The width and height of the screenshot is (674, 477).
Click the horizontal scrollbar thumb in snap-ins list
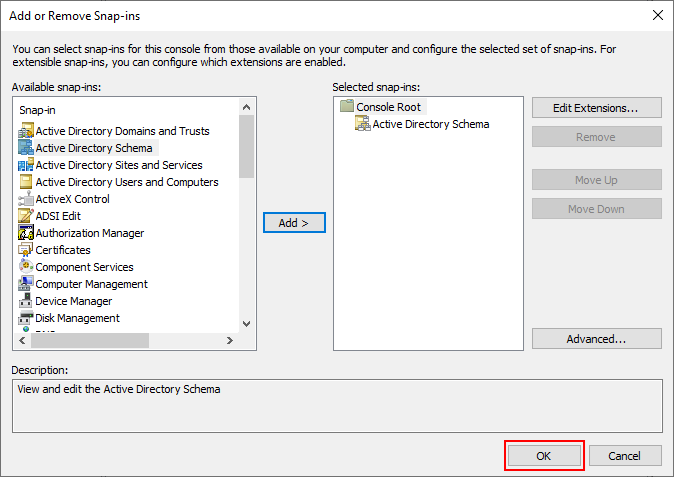(x=90, y=340)
